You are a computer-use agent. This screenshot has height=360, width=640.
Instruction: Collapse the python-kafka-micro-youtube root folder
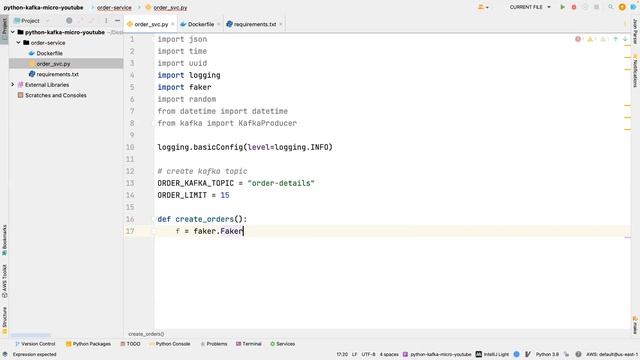click(13, 32)
